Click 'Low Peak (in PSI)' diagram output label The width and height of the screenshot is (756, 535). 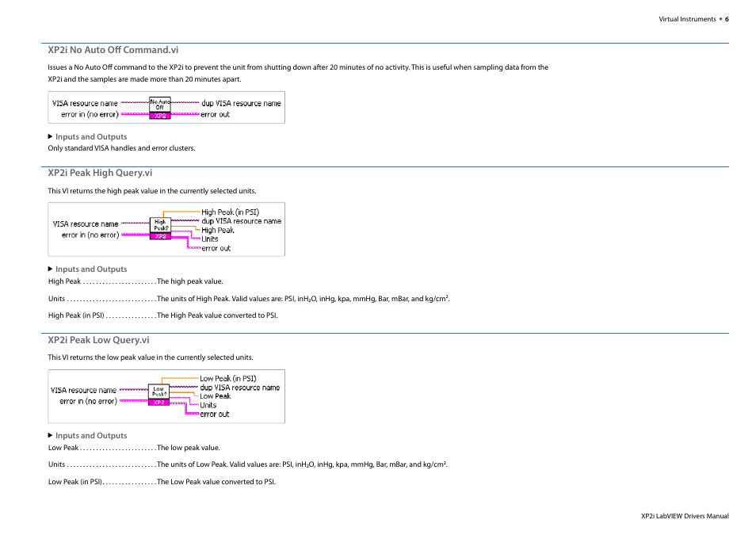coord(228,378)
